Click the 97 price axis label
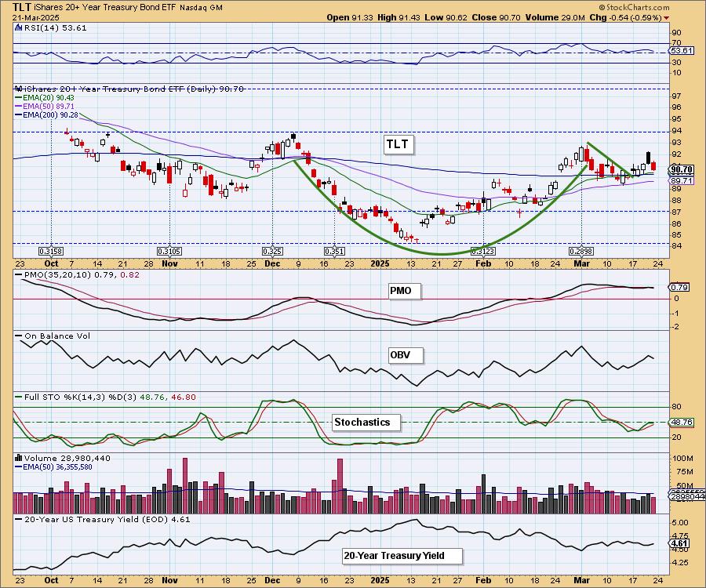Screen dimensions: 706x588 (677, 96)
